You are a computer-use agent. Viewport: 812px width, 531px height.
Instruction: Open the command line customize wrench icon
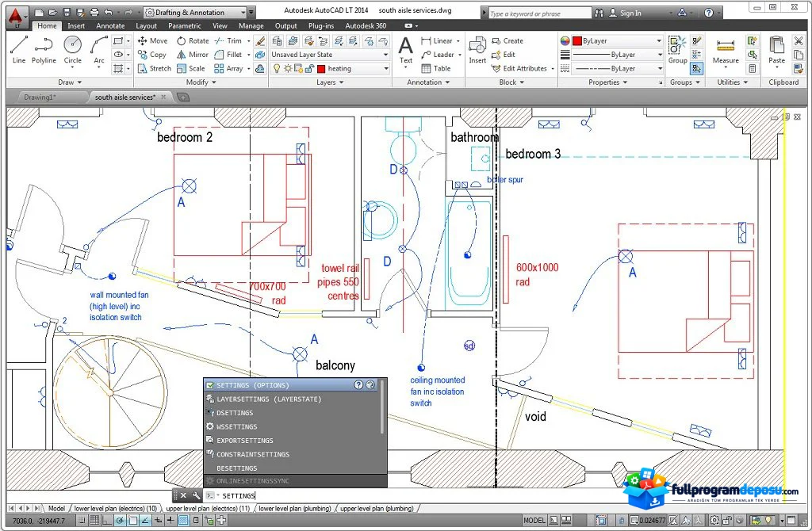pos(197,495)
